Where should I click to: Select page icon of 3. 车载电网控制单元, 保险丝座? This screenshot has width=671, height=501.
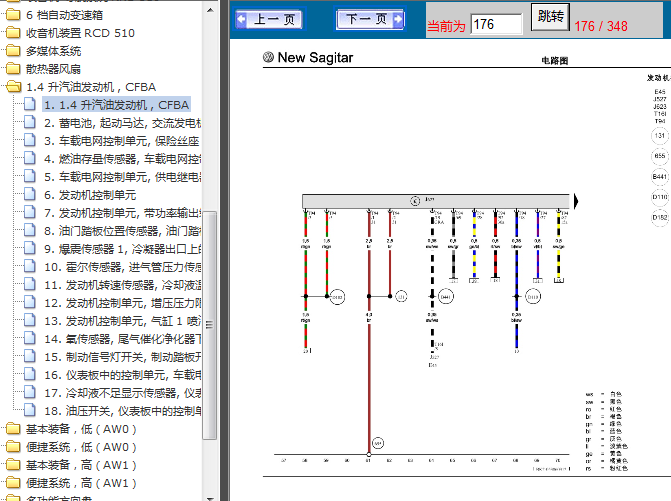click(30, 140)
